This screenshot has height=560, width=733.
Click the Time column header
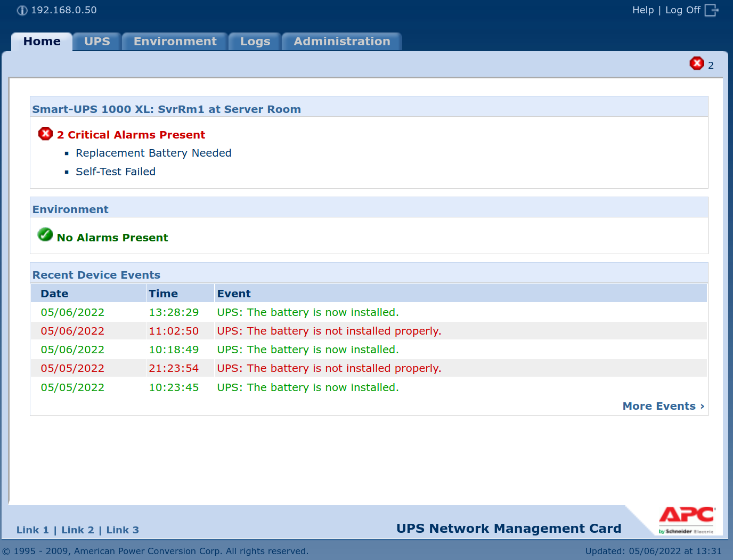tap(180, 294)
